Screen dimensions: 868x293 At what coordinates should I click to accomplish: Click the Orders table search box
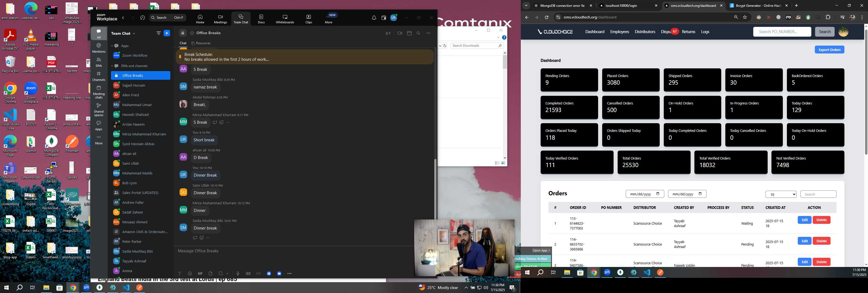[x=818, y=194]
